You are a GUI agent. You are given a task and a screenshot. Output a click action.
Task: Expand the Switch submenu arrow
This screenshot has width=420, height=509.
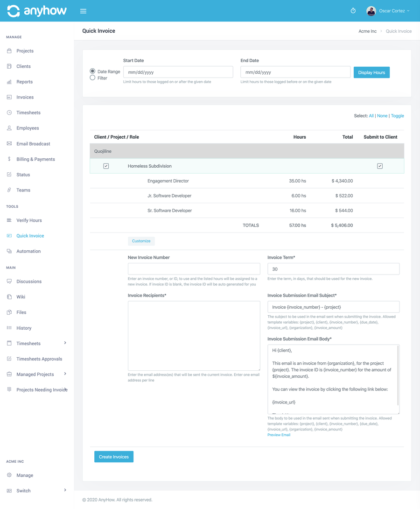(x=65, y=490)
